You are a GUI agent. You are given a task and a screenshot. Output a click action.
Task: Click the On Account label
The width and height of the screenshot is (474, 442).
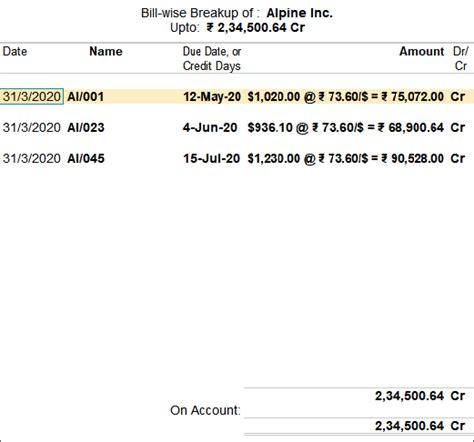click(x=205, y=410)
